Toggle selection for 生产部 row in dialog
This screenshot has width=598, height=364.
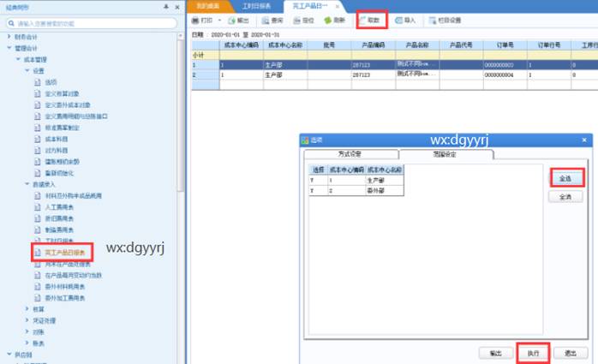[318, 181]
